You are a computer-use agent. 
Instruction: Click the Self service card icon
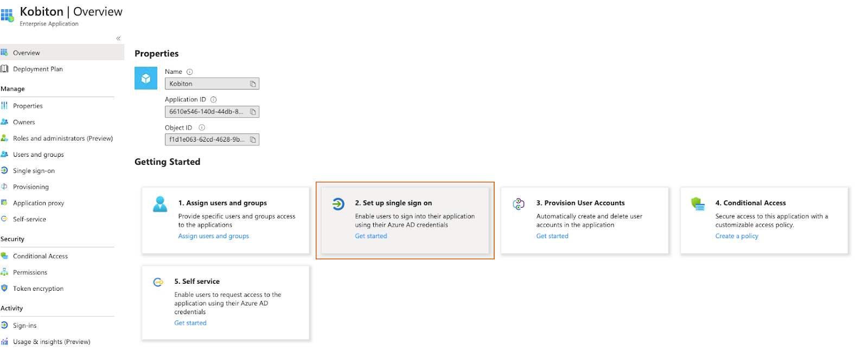click(x=158, y=282)
